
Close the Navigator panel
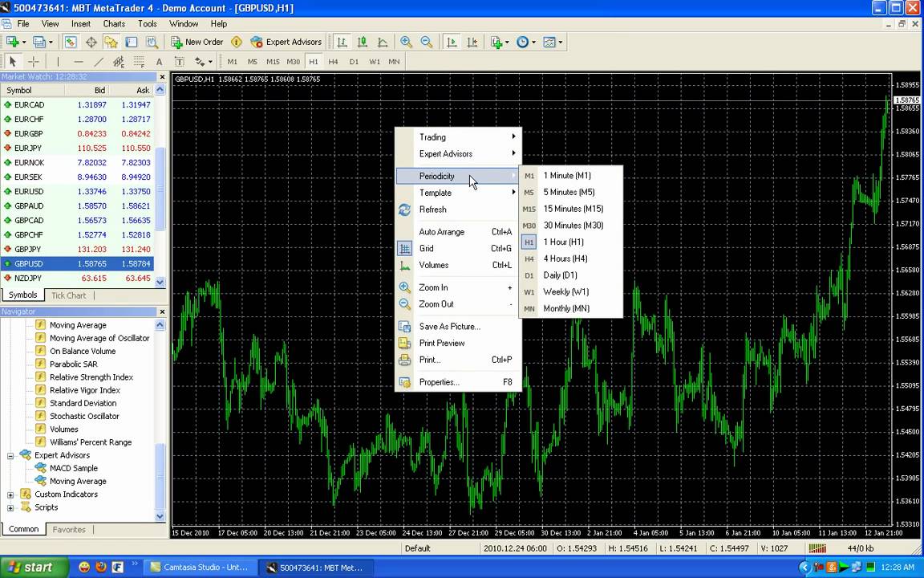162,311
